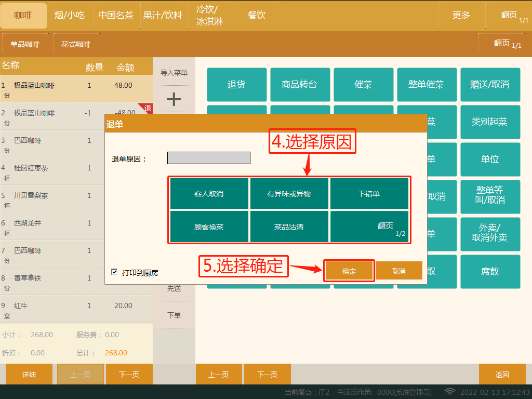This screenshot has width=532, height=399.
Task: Choose 有异味或异物 reason
Action: (289, 193)
